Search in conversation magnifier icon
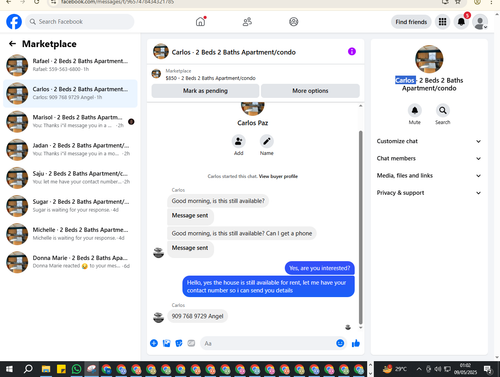The width and height of the screenshot is (500, 377). point(443,110)
